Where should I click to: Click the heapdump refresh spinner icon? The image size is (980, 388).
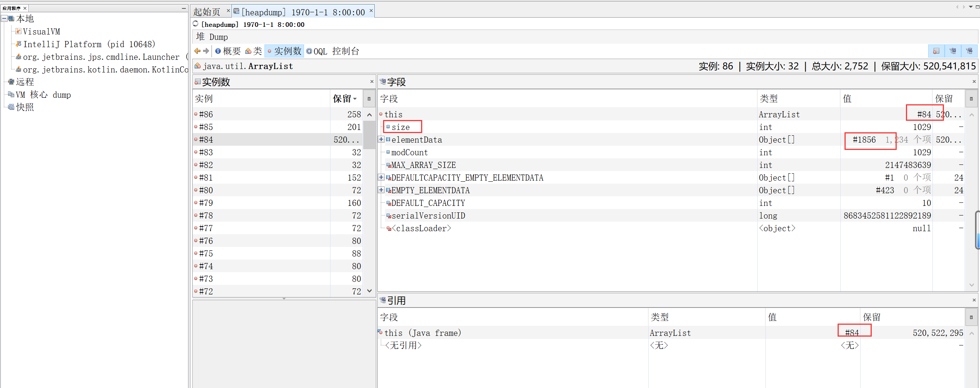pos(196,24)
